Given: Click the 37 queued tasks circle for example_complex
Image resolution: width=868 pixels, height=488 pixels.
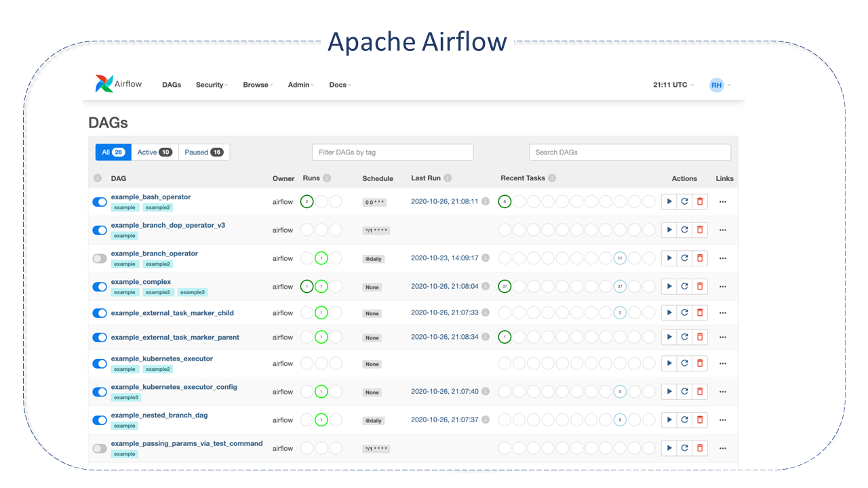Looking at the screenshot, I should 619,286.
